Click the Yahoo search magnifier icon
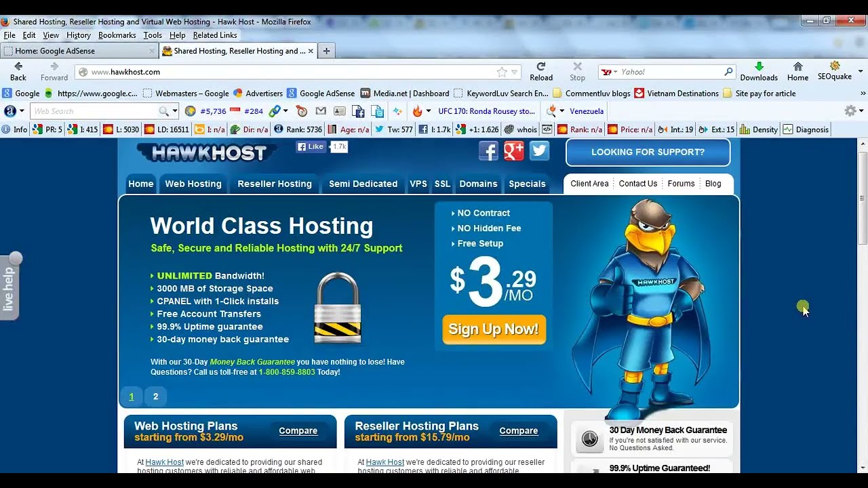The width and height of the screenshot is (868, 488). tap(728, 71)
